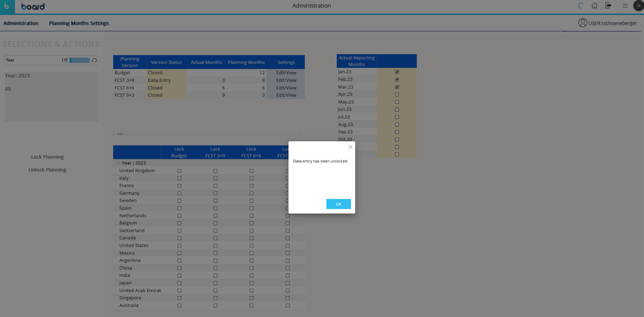Click Lock Planning
This screenshot has height=317, width=644.
48,157
